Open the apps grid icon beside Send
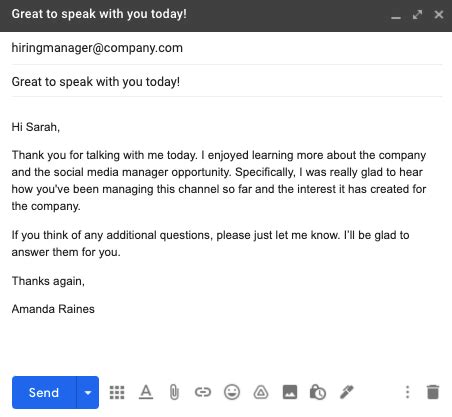 (x=117, y=392)
